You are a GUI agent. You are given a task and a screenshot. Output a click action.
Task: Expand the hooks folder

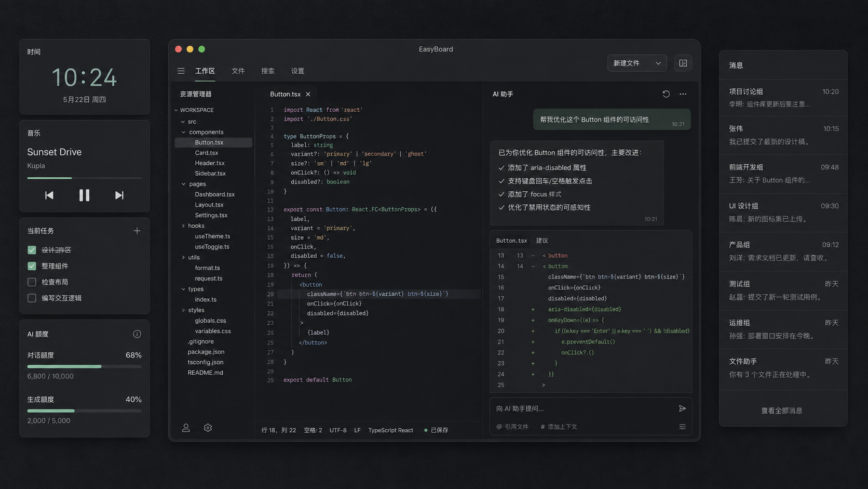tap(183, 226)
